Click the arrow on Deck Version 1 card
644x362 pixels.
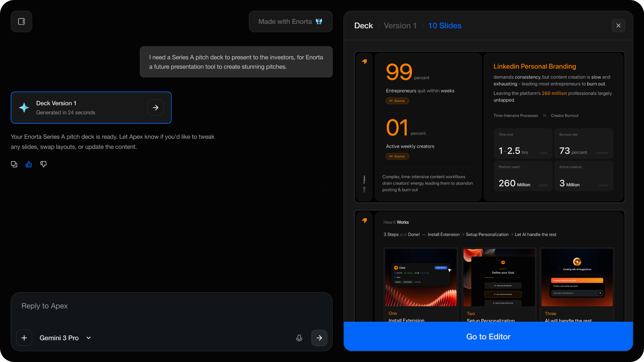click(x=156, y=107)
